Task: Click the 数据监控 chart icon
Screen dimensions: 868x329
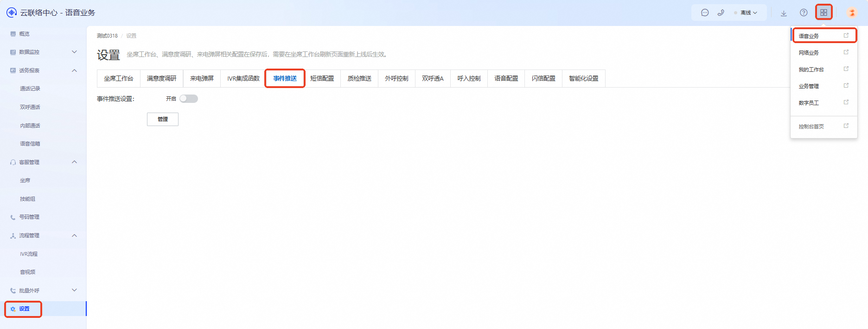Action: 13,52
